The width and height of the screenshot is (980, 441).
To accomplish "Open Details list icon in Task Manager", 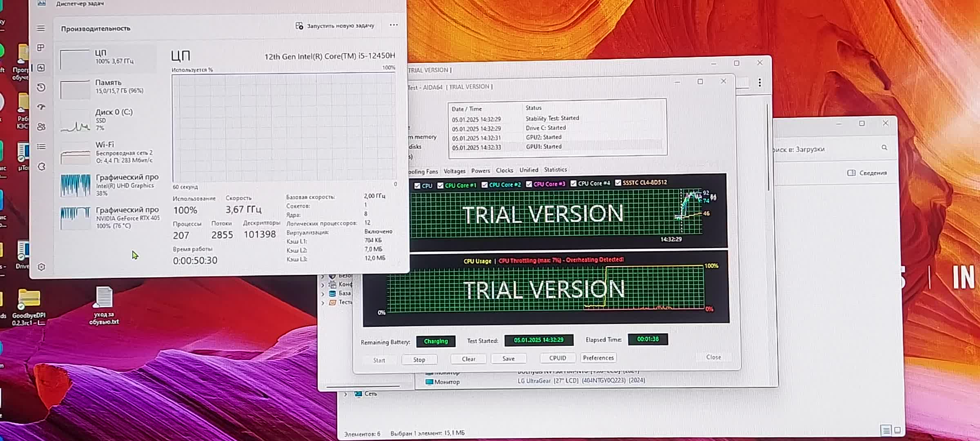I will tap(41, 146).
